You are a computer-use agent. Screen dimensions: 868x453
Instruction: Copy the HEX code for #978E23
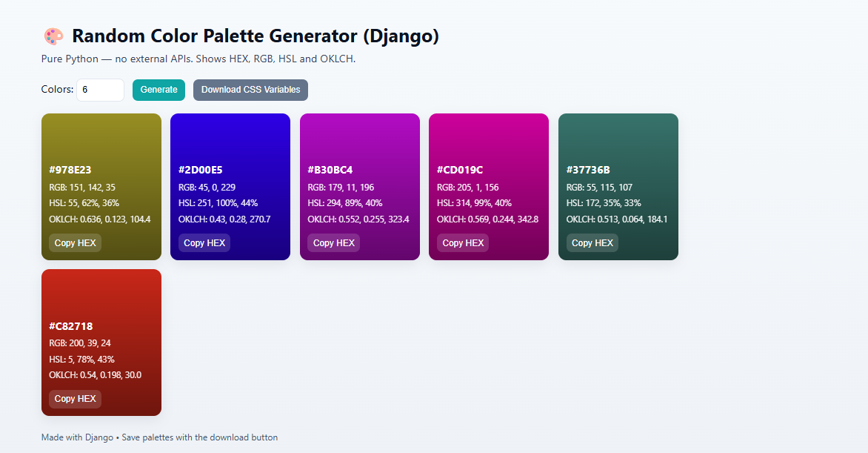point(75,242)
